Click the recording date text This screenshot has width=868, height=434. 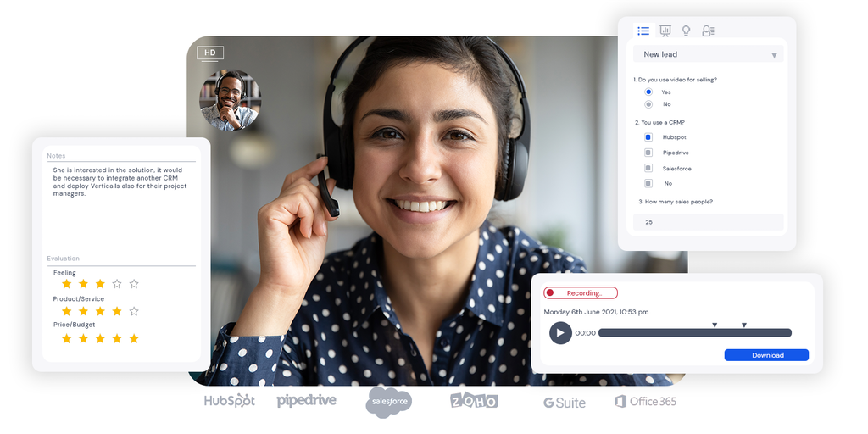[596, 312]
